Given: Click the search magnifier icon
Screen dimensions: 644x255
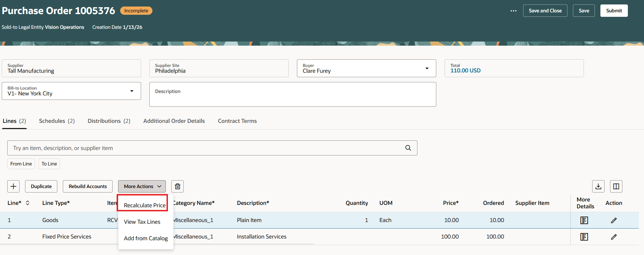Looking at the screenshot, I should coord(408,148).
